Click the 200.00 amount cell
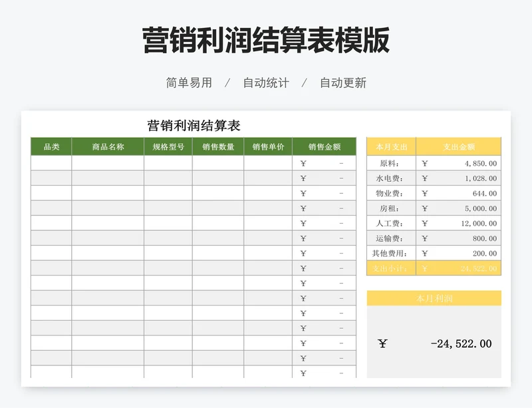 pos(459,253)
